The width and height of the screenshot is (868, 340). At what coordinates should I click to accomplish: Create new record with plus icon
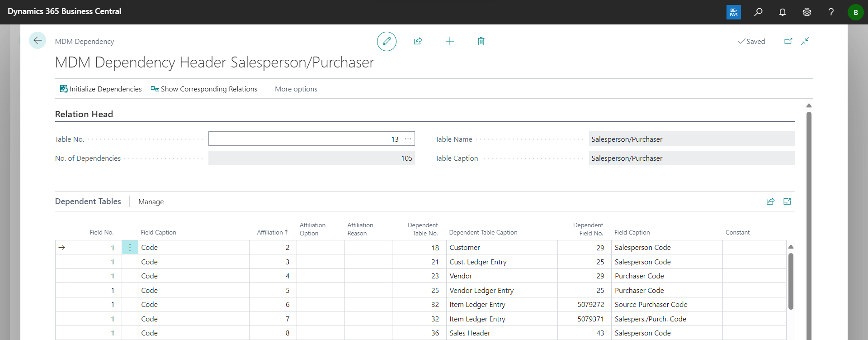pos(450,41)
